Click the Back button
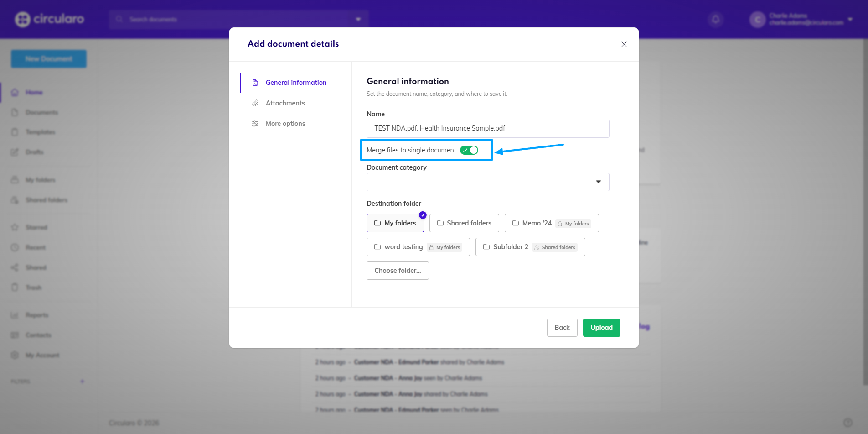The height and width of the screenshot is (434, 868). pos(562,328)
